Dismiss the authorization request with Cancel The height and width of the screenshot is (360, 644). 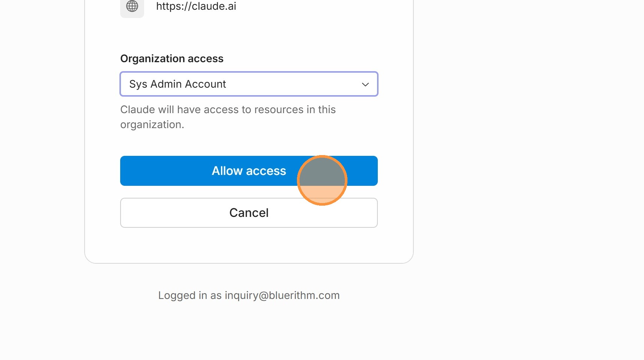tap(249, 213)
